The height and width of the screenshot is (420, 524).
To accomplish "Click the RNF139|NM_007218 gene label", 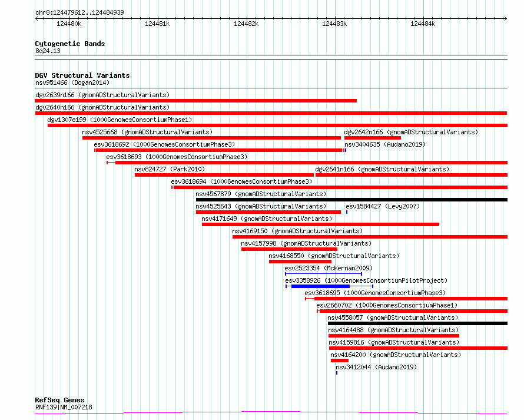I will [64, 407].
